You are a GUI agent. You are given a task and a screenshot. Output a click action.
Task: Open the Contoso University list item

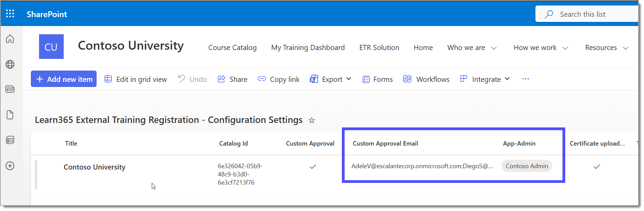click(95, 167)
